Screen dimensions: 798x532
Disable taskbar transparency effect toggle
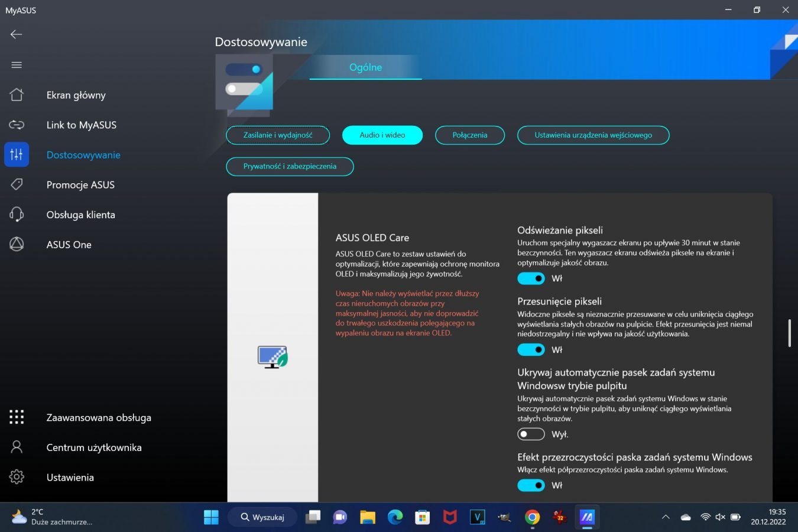pyautogui.click(x=531, y=485)
